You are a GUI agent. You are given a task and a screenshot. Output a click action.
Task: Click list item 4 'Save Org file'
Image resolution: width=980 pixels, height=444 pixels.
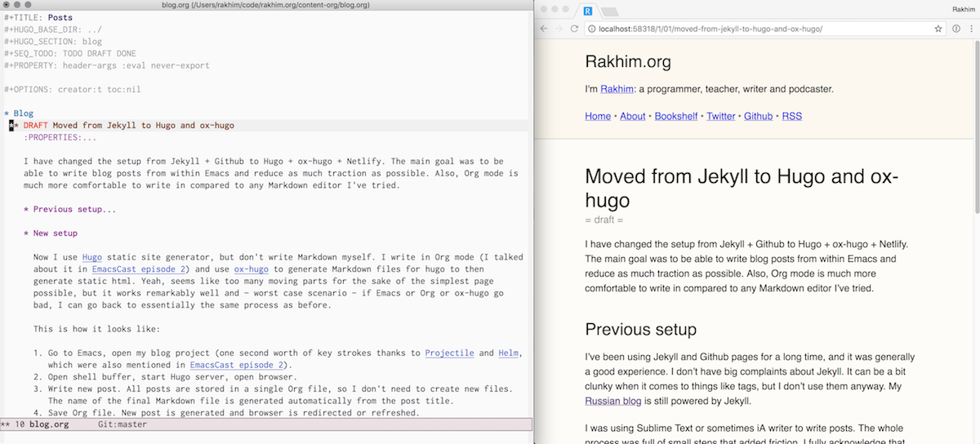(227, 413)
